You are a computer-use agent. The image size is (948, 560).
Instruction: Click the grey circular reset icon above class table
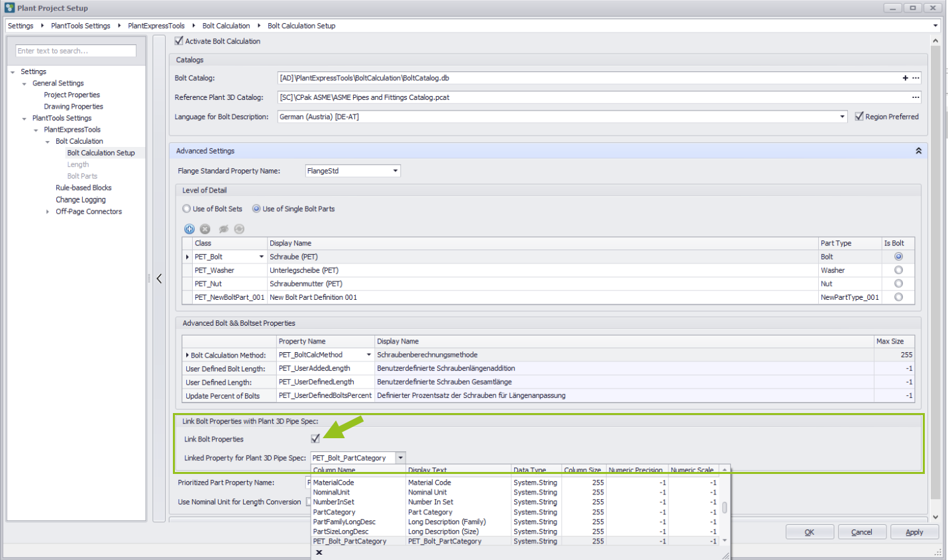[239, 229]
